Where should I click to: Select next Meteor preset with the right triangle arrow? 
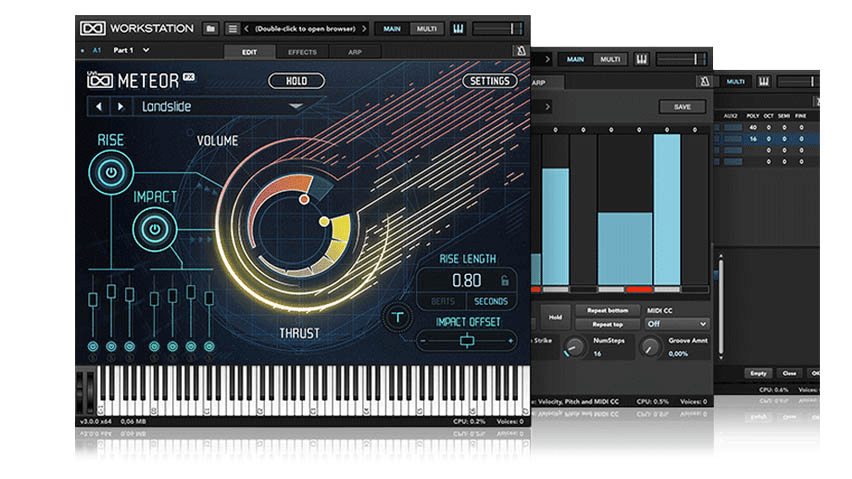point(121,106)
